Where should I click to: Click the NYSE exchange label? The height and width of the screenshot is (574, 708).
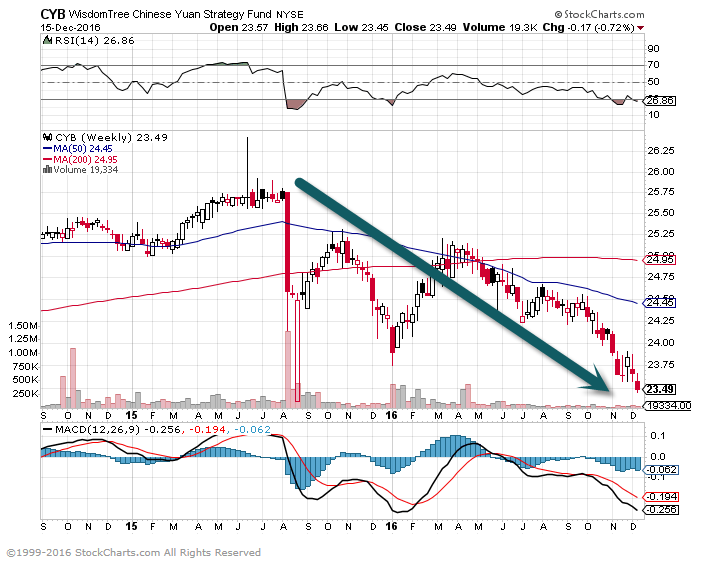tap(289, 15)
